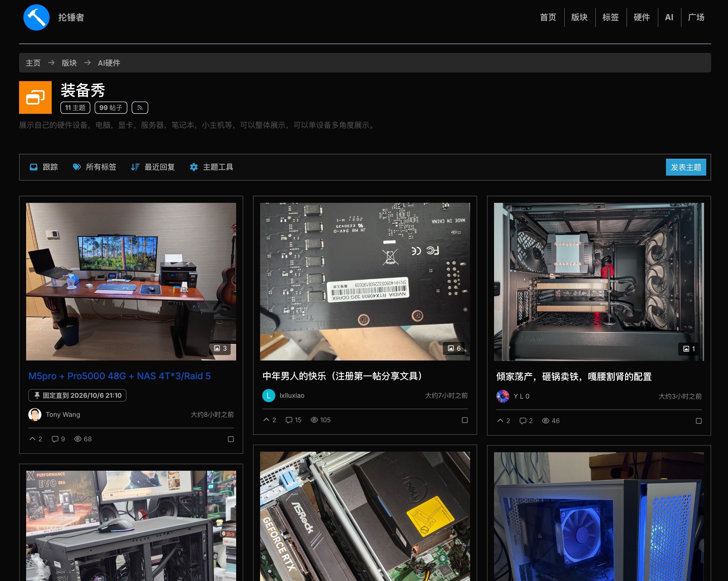This screenshot has width=728, height=581.
Task: Click the 跟踪 watch icon
Action: point(33,167)
